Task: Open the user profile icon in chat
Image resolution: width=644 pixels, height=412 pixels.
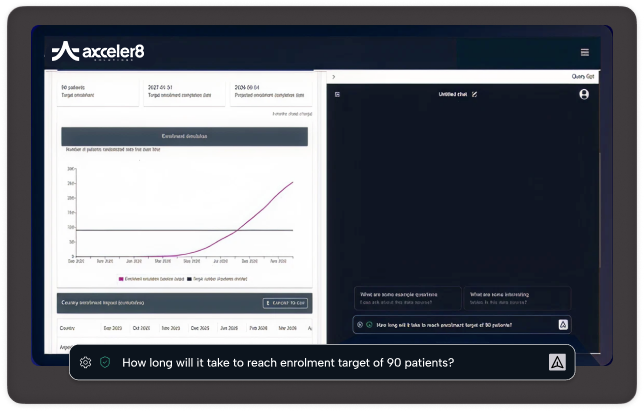Action: pos(584,94)
